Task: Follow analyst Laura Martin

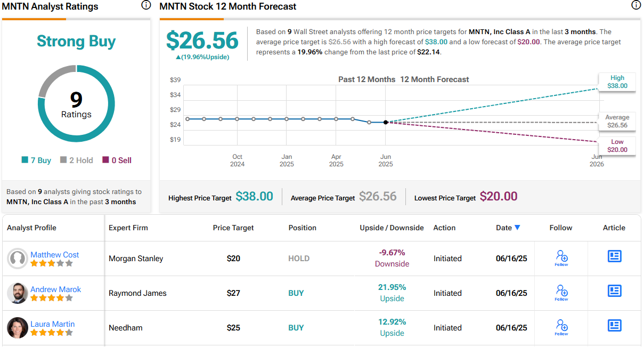Action: click(x=561, y=328)
